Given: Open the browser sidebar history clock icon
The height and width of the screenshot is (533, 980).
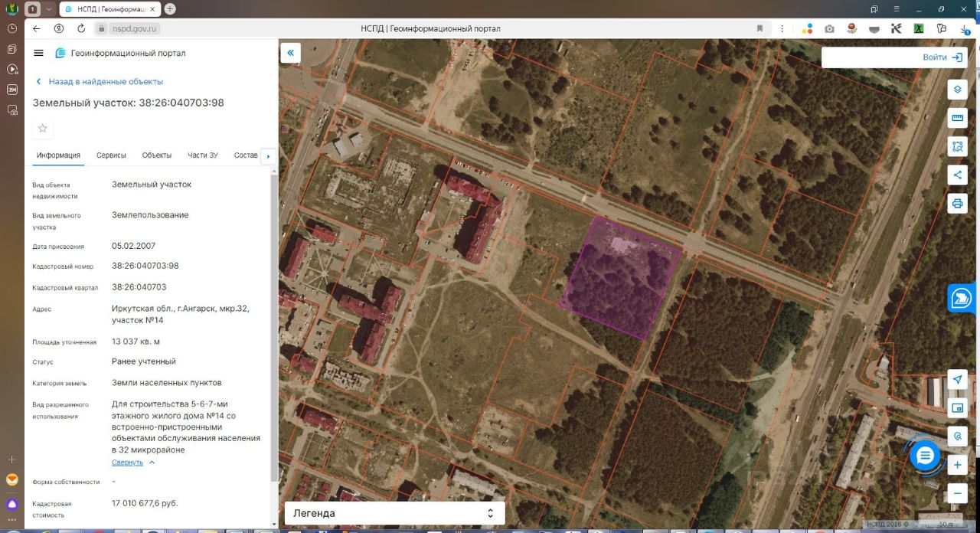Looking at the screenshot, I should point(12,28).
